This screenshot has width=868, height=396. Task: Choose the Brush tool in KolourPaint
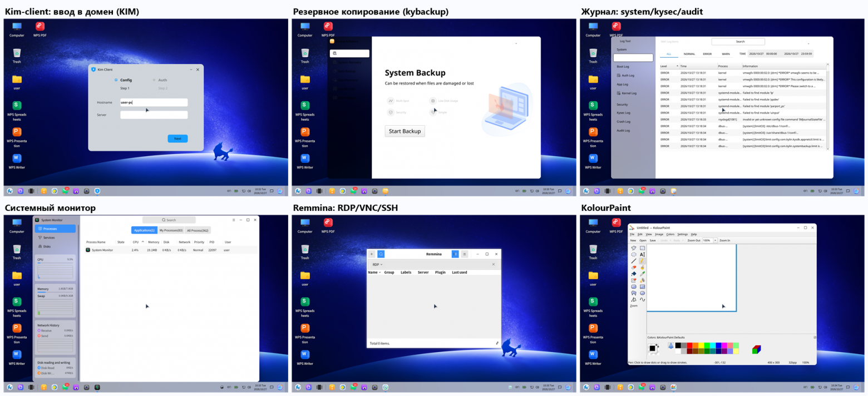pyautogui.click(x=642, y=268)
